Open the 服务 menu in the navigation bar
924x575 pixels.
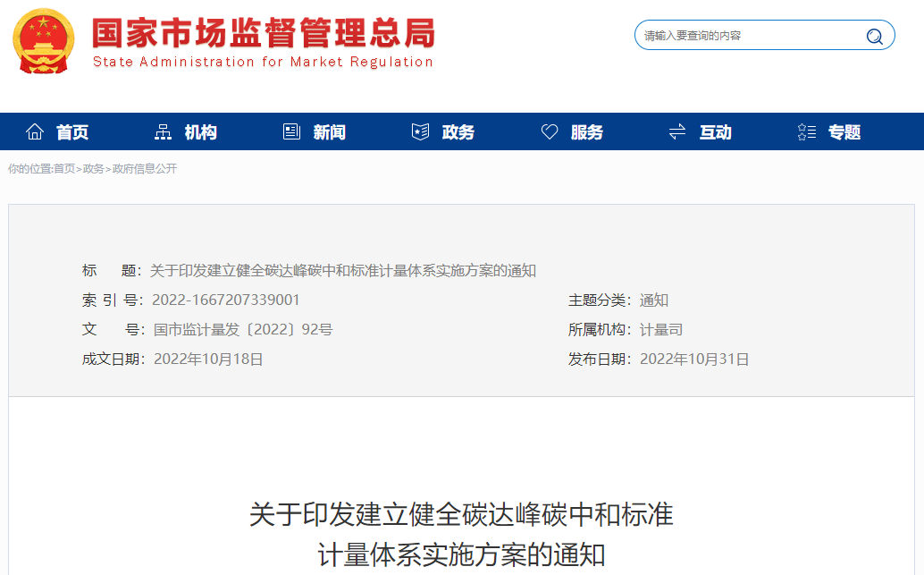[x=586, y=131]
